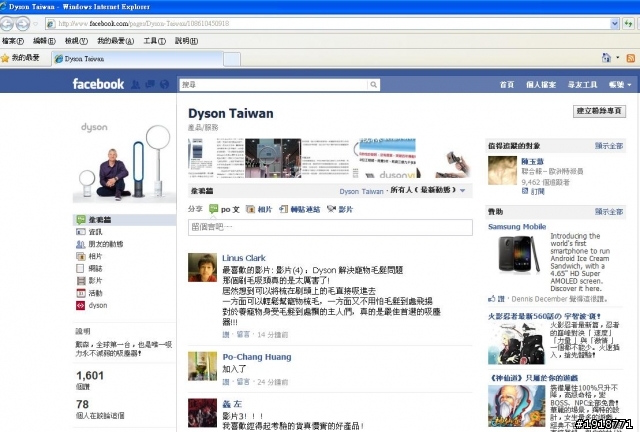The image size is (640, 432).
Task: Click the search magnifier button
Action: click(x=373, y=85)
